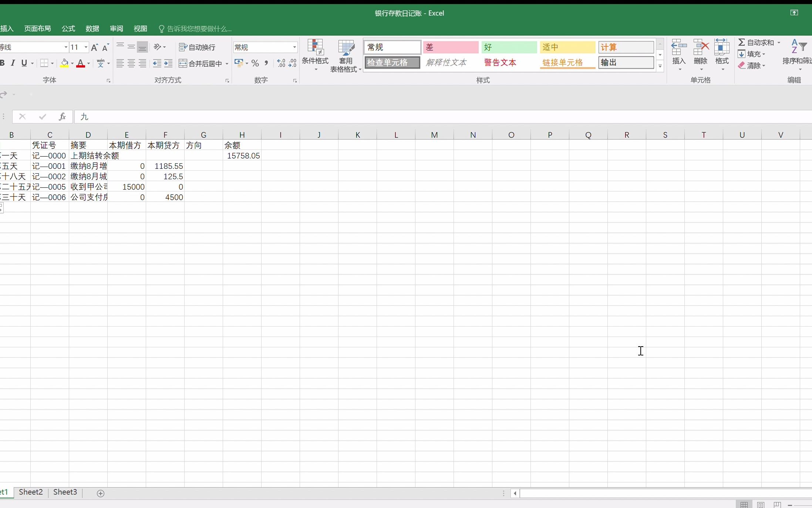Apply percent style
Image resolution: width=812 pixels, height=508 pixels.
click(x=255, y=63)
